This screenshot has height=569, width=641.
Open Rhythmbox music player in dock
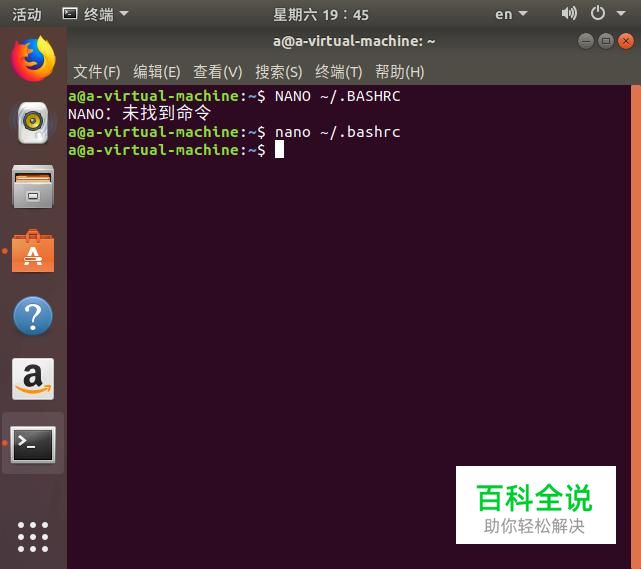point(33,123)
